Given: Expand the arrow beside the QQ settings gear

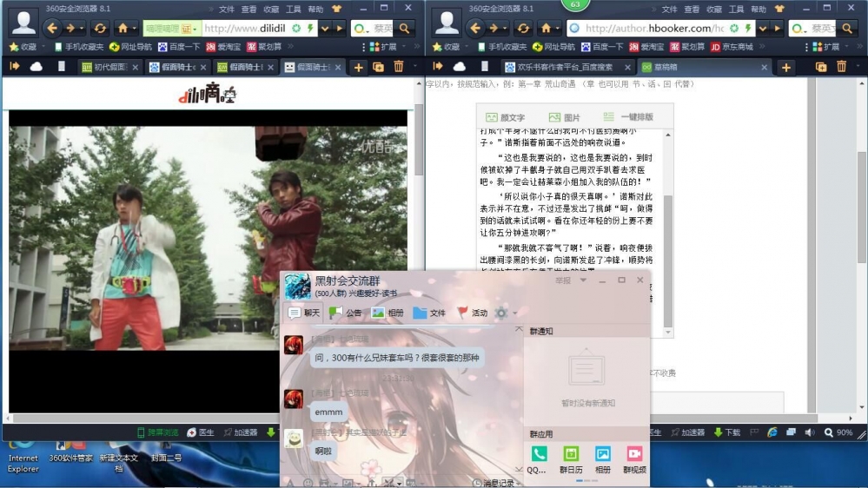Looking at the screenshot, I should [x=515, y=313].
